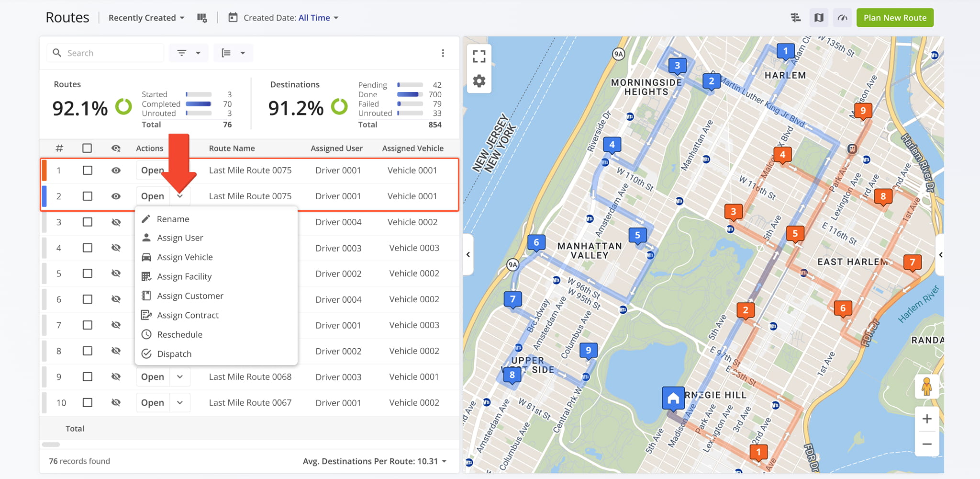The width and height of the screenshot is (980, 479).
Task: Open the map settings gear icon
Action: 479,81
